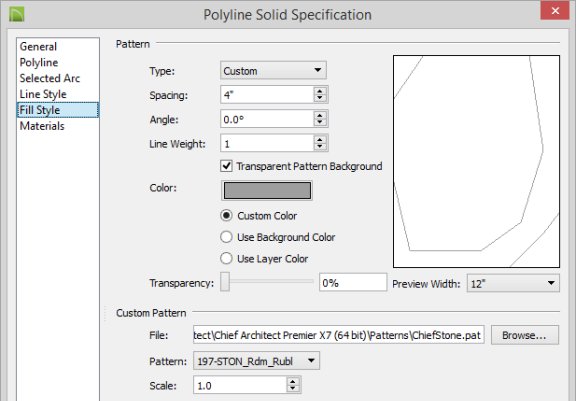Image resolution: width=576 pixels, height=401 pixels.
Task: Decrease Angle with the down spinner arrow
Action: (x=320, y=123)
